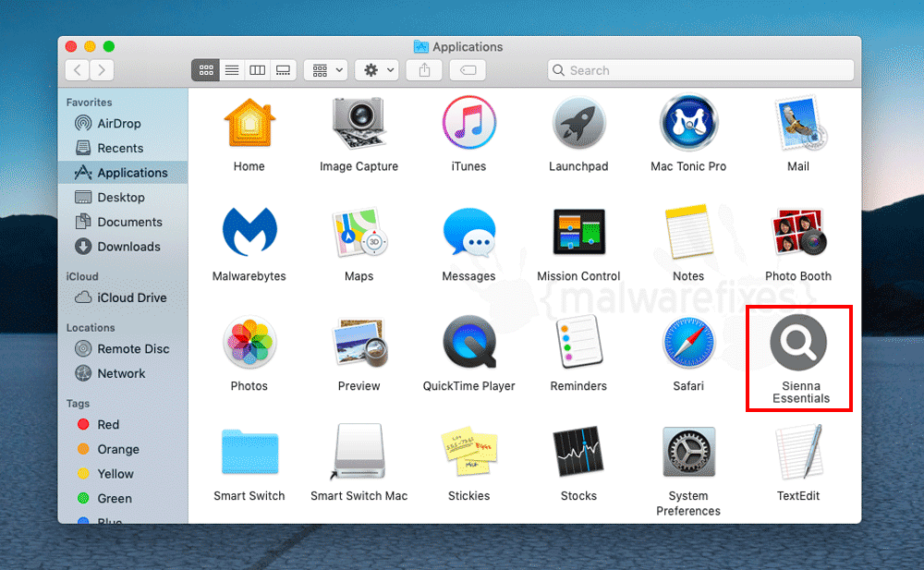
Task: Open the Photos flower icon
Action: (249, 343)
